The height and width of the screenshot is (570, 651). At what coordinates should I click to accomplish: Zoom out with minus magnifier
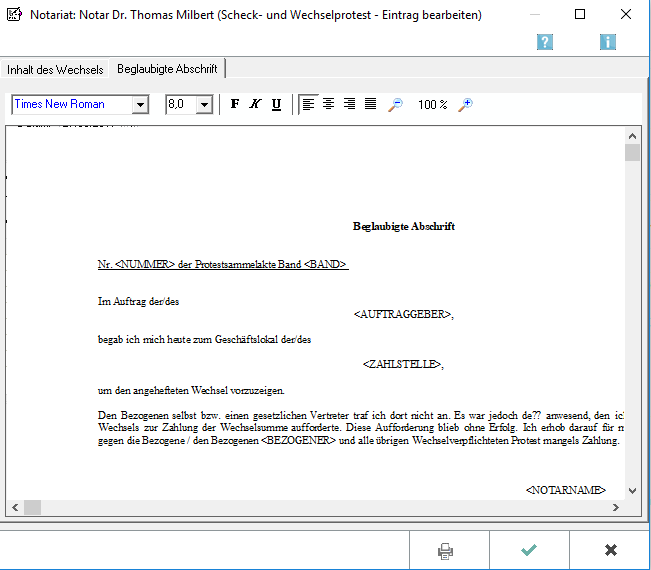tap(396, 104)
